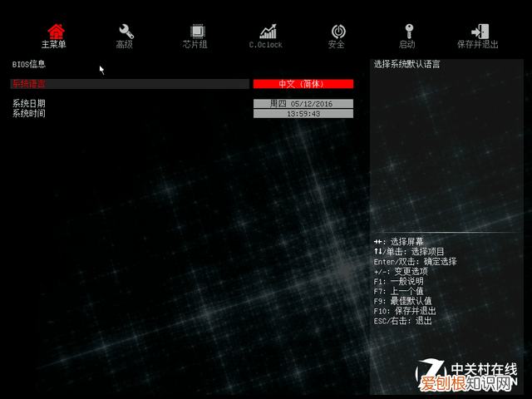Go to the C.Oclock tab label

266,45
